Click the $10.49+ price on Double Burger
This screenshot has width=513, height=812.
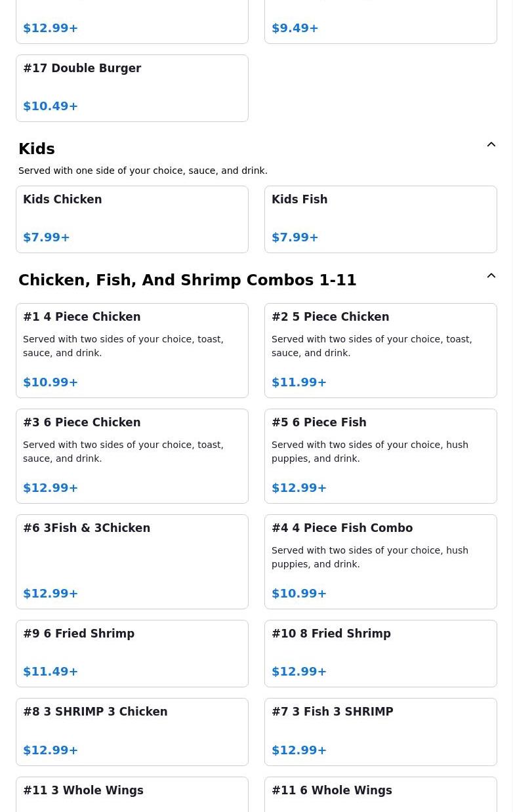51,106
